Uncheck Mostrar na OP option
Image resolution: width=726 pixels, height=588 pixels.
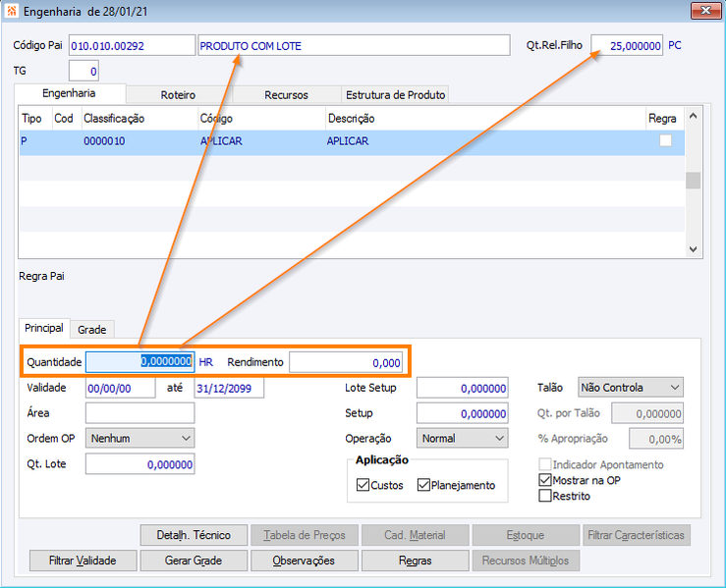(x=545, y=480)
